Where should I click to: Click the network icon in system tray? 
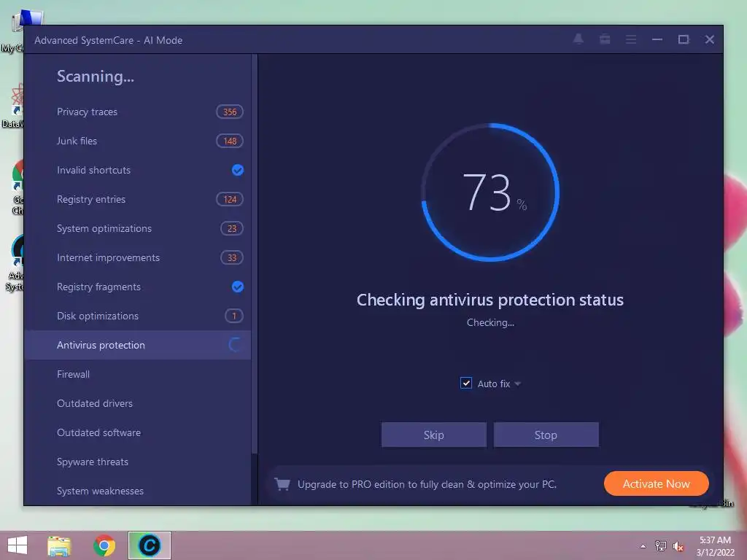click(661, 546)
